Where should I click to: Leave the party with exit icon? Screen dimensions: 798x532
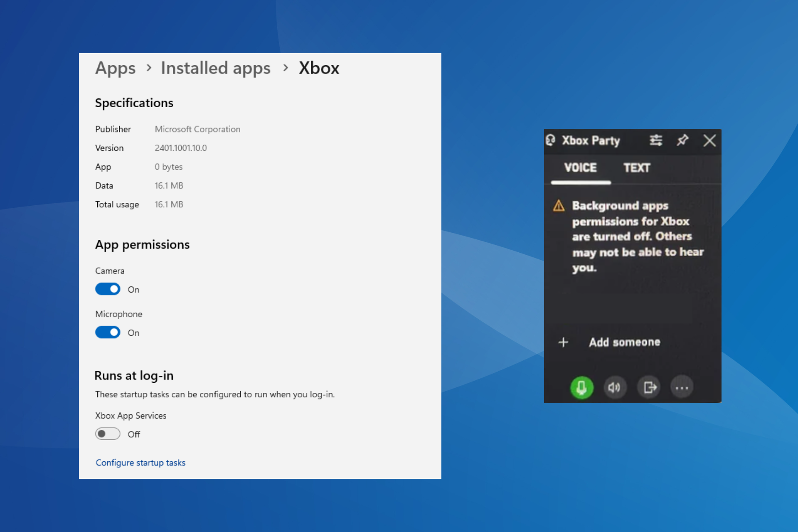tap(649, 387)
